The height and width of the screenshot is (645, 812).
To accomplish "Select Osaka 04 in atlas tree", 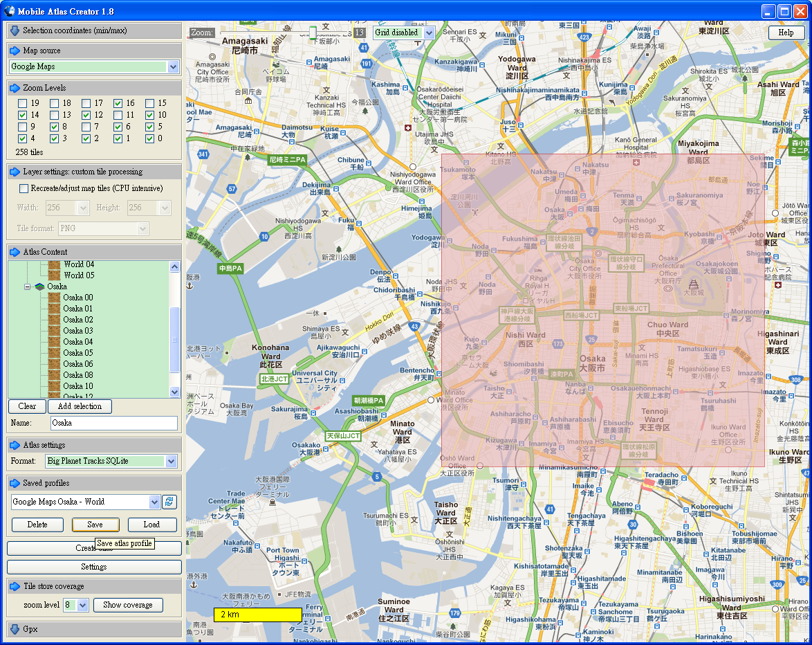I will click(78, 342).
